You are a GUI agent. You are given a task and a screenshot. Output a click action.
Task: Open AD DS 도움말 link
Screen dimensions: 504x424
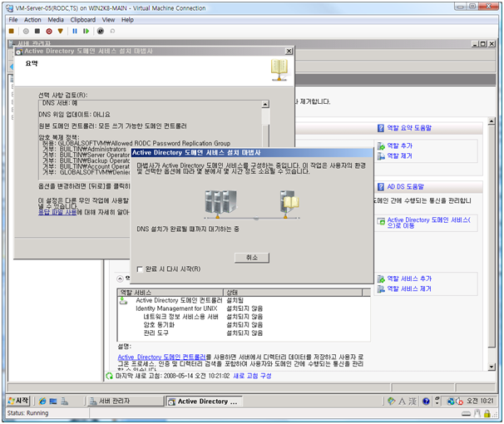(x=405, y=186)
